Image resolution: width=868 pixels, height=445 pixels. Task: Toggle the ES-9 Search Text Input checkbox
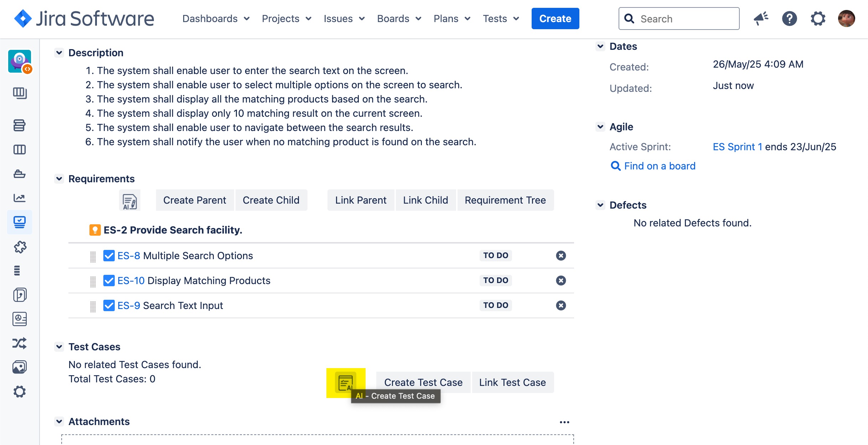pos(109,305)
